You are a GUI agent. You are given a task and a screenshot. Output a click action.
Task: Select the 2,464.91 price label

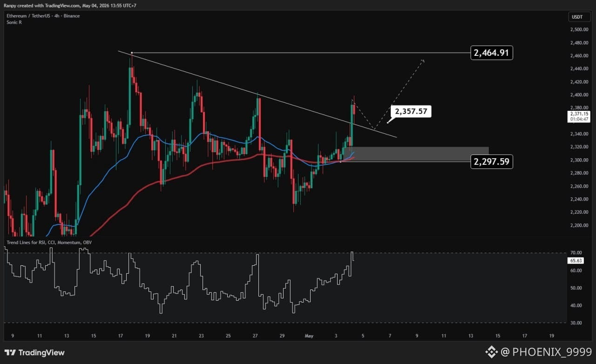[x=492, y=53]
